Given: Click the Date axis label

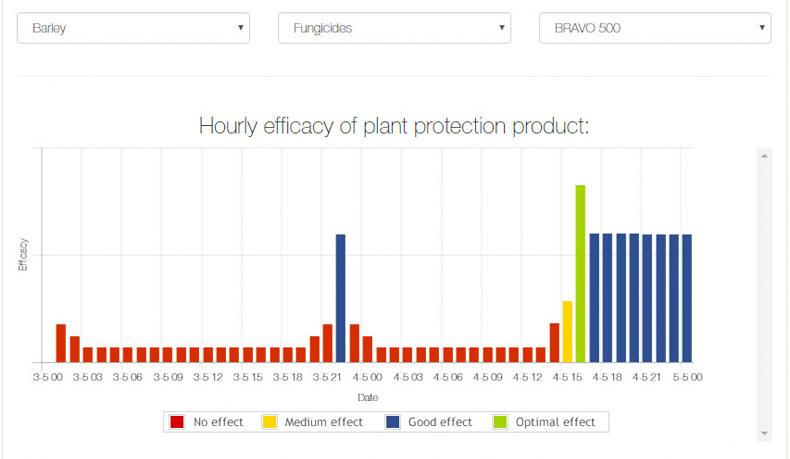Looking at the screenshot, I should coord(368,397).
